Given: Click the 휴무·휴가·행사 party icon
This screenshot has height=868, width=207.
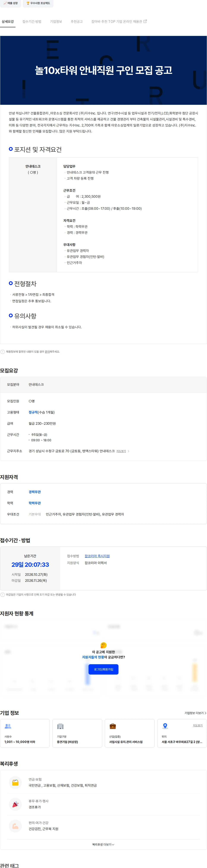Looking at the screenshot, I should click(x=15, y=804).
